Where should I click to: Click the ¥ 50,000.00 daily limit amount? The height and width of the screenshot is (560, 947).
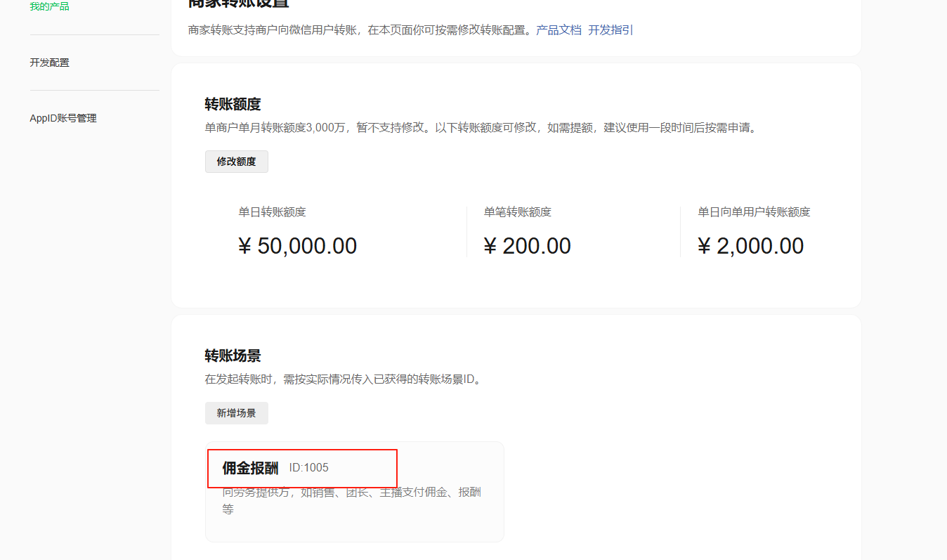coord(297,246)
